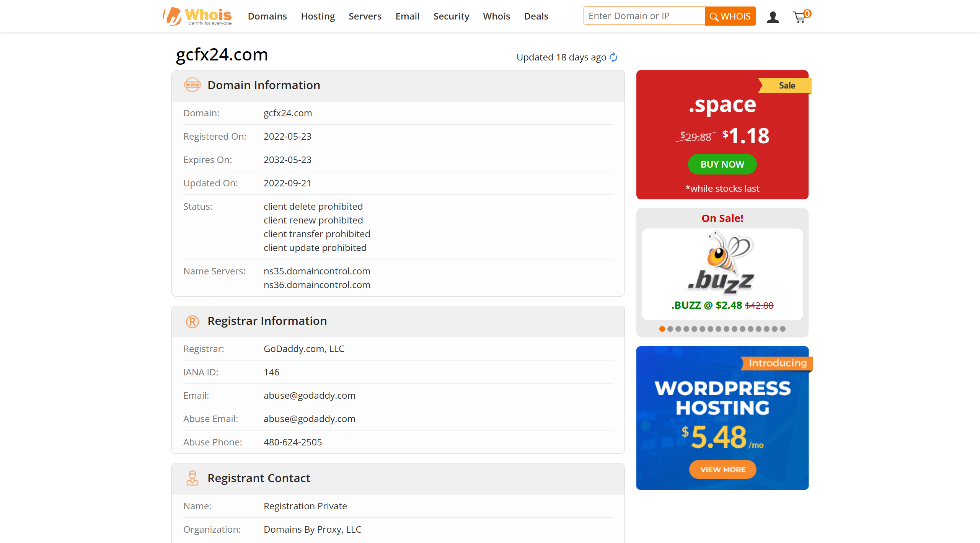
Task: Click the Updated 18 days ago text
Action: [561, 57]
